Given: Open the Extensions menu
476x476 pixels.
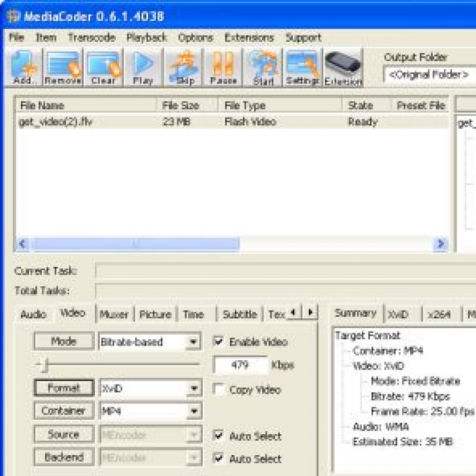Looking at the screenshot, I should tap(249, 38).
